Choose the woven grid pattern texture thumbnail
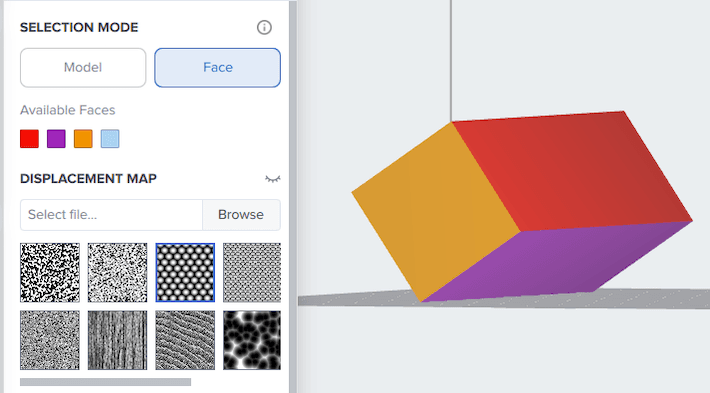The width and height of the screenshot is (710, 393). (252, 273)
